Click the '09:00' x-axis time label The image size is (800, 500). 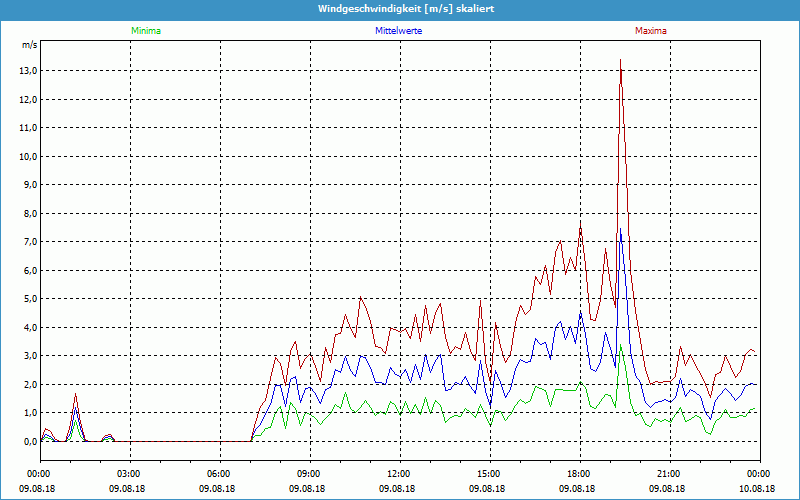[x=310, y=473]
